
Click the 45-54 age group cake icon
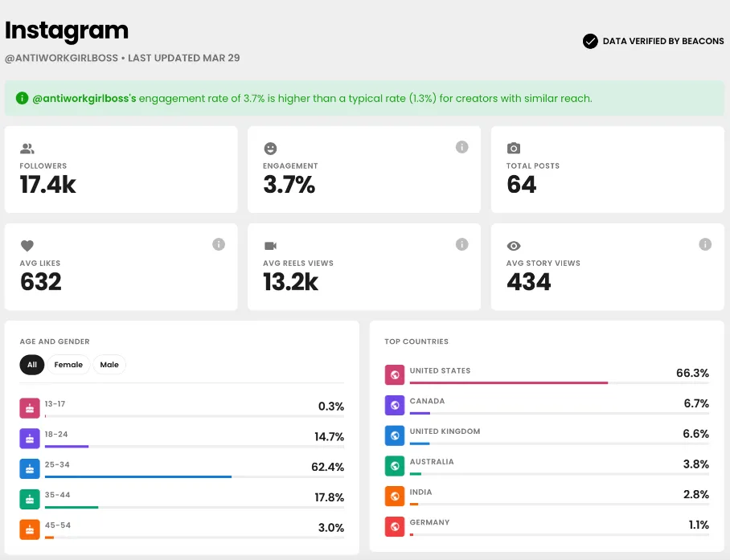29,529
